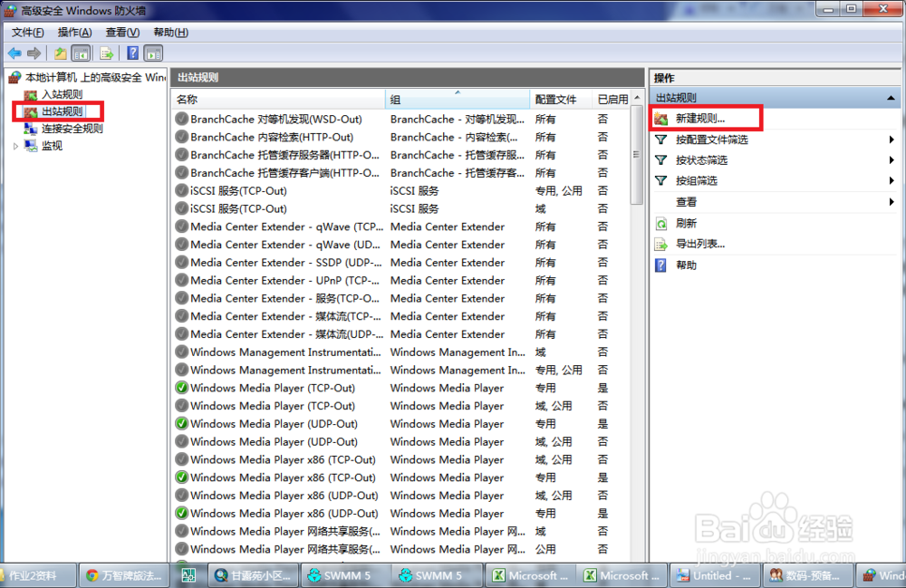Click the rules list scroll up arrow
The image size is (906, 588).
[x=637, y=98]
